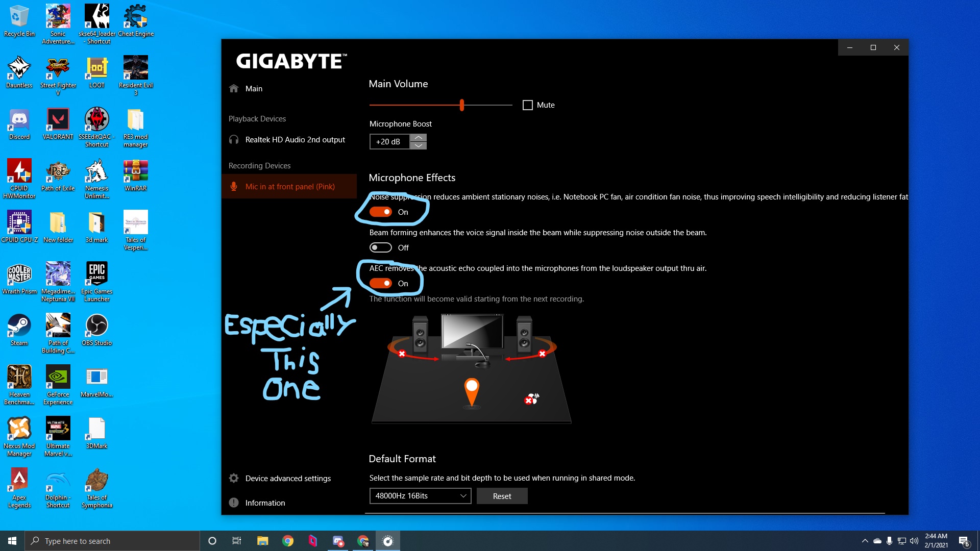This screenshot has height=551, width=980.
Task: Select Dolphin Shortcut desktop icon
Action: point(58,488)
